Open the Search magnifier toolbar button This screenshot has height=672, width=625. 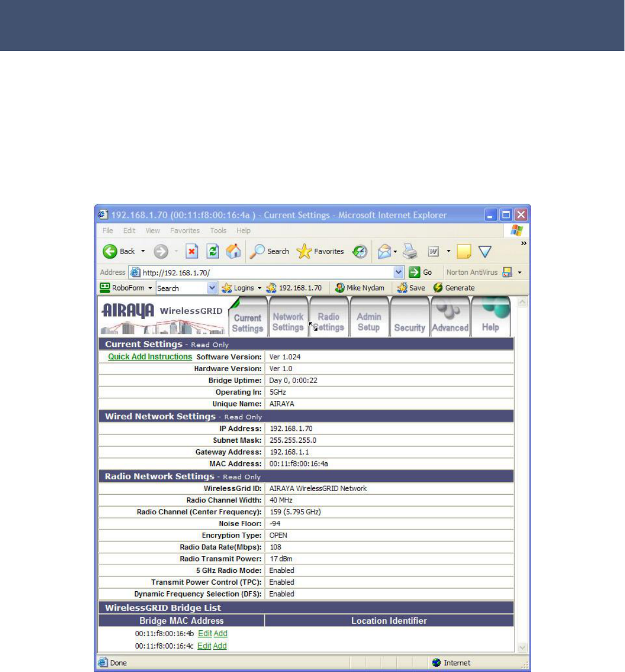[269, 251]
